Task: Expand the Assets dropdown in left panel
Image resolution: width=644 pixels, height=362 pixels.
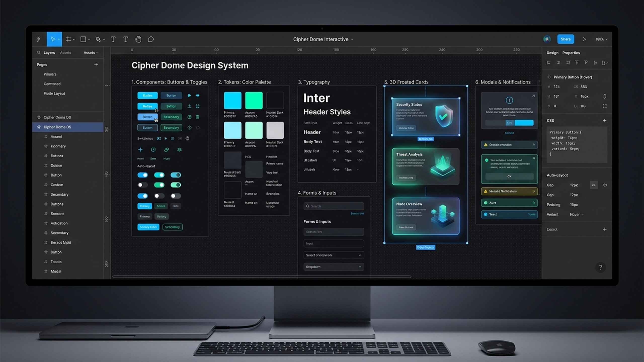Action: pos(91,53)
